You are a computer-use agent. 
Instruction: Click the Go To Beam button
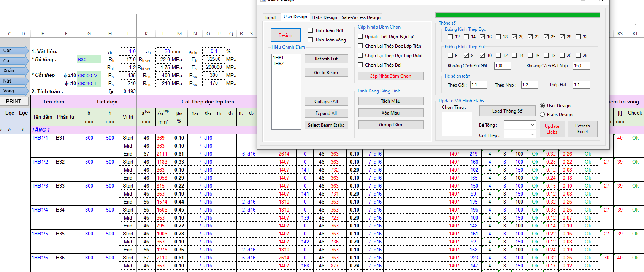[326, 73]
